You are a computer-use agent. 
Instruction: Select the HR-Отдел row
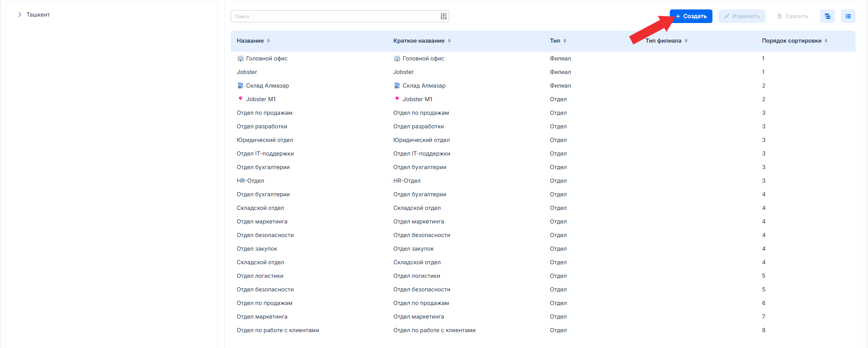point(250,181)
